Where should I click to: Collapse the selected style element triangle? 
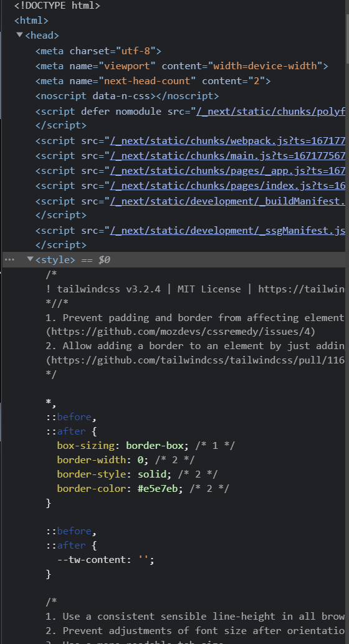pyautogui.click(x=30, y=259)
